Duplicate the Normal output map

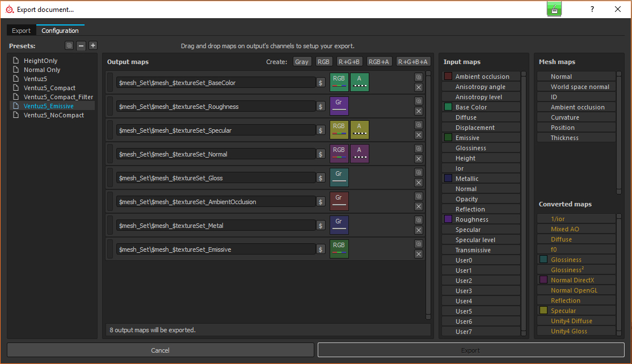click(419, 149)
